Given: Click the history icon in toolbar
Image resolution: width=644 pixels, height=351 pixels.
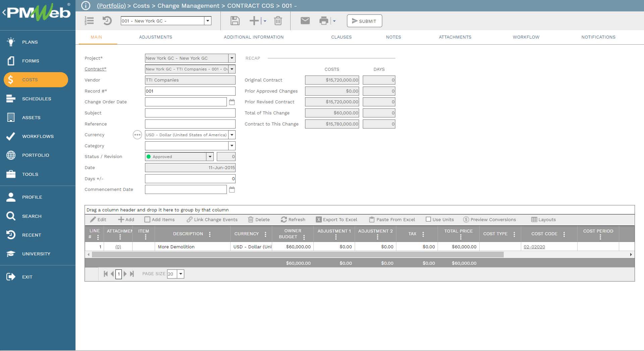Looking at the screenshot, I should click(x=107, y=21).
